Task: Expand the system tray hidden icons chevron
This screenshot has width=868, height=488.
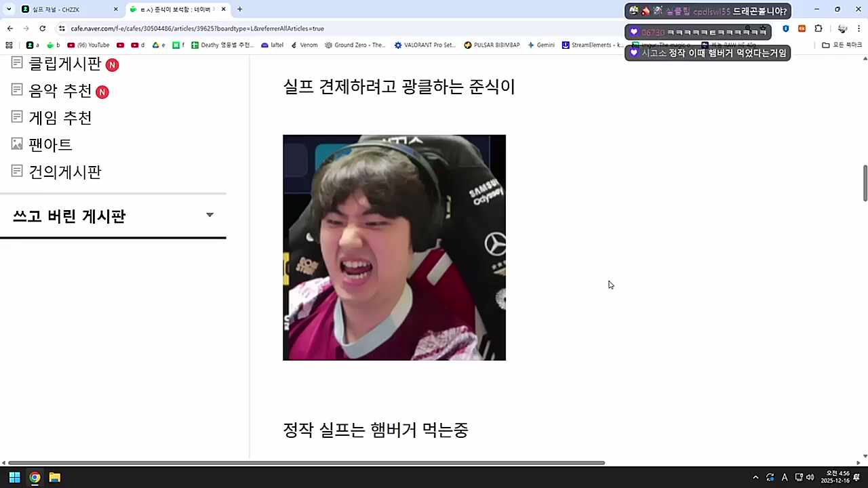Action: [x=755, y=478]
